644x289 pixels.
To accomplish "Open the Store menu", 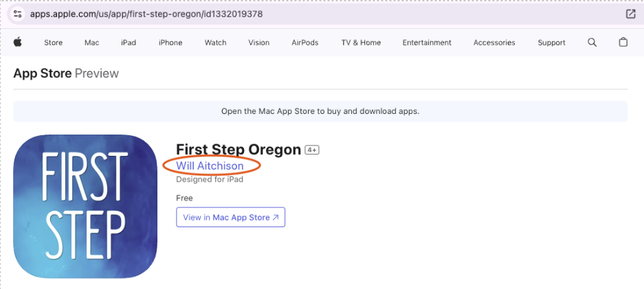I will [54, 43].
